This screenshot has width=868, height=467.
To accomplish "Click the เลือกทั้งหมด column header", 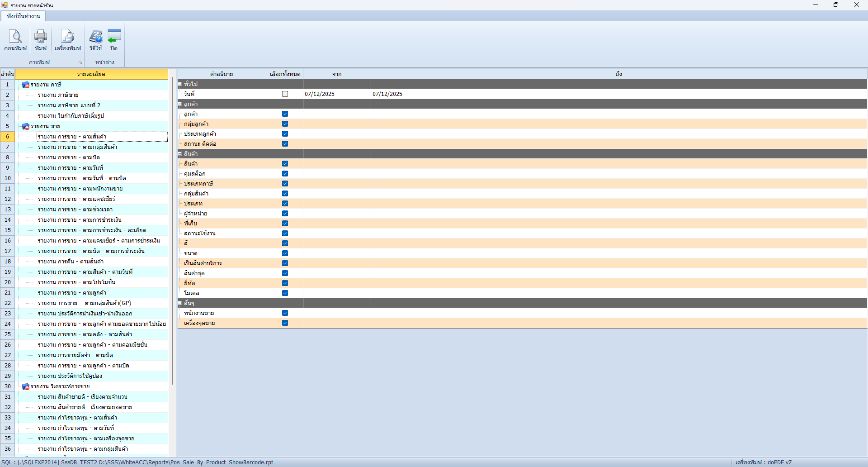I will click(285, 74).
